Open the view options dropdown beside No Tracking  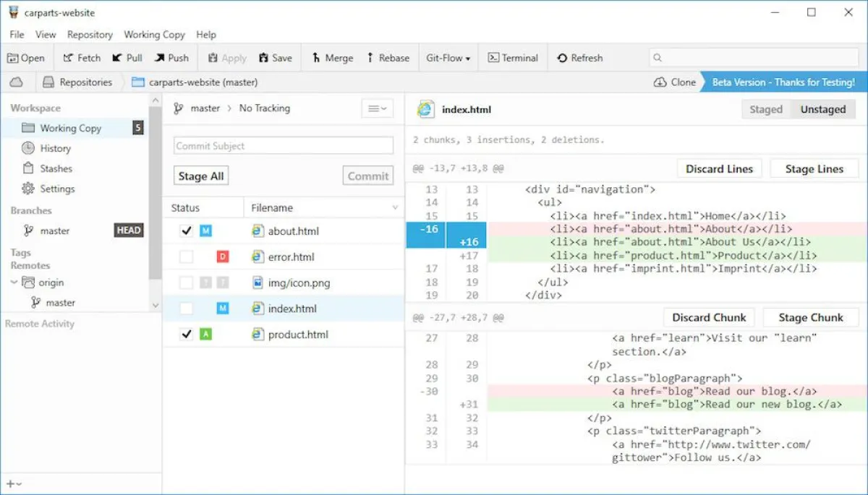(x=377, y=108)
